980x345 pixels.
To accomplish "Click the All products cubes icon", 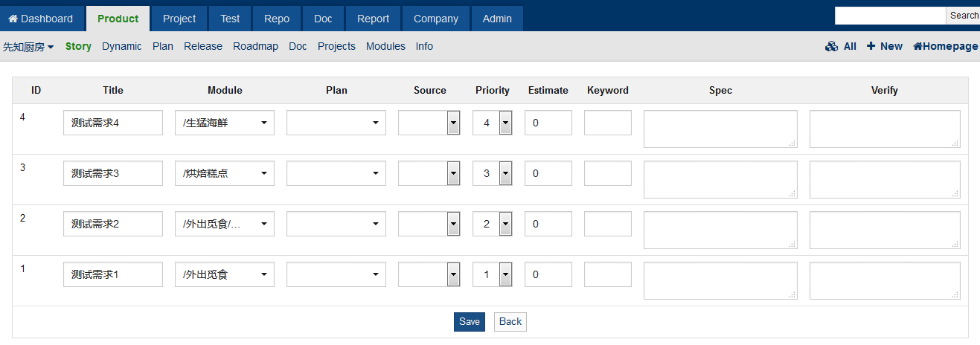I will pos(831,46).
